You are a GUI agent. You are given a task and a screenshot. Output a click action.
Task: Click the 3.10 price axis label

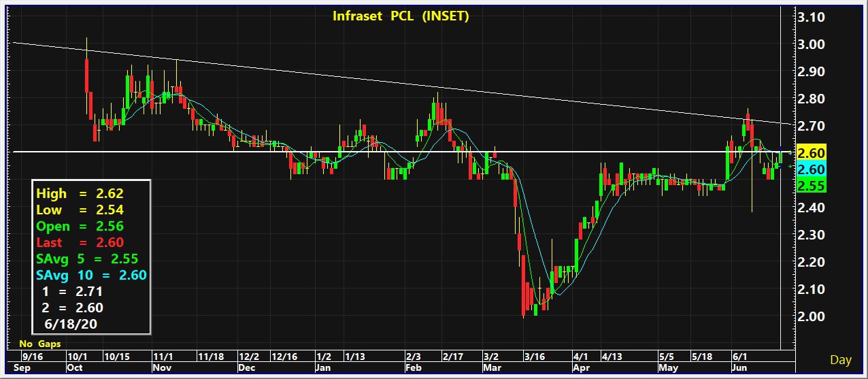pos(811,17)
